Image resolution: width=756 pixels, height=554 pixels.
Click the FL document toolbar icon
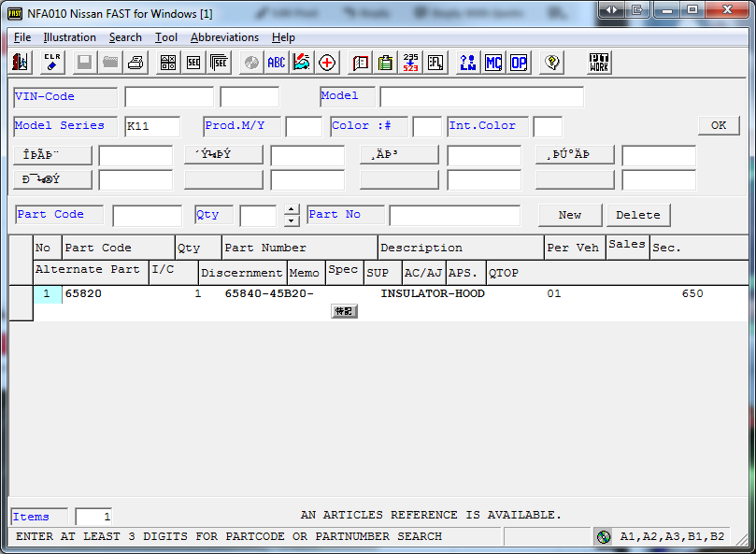coord(435,63)
